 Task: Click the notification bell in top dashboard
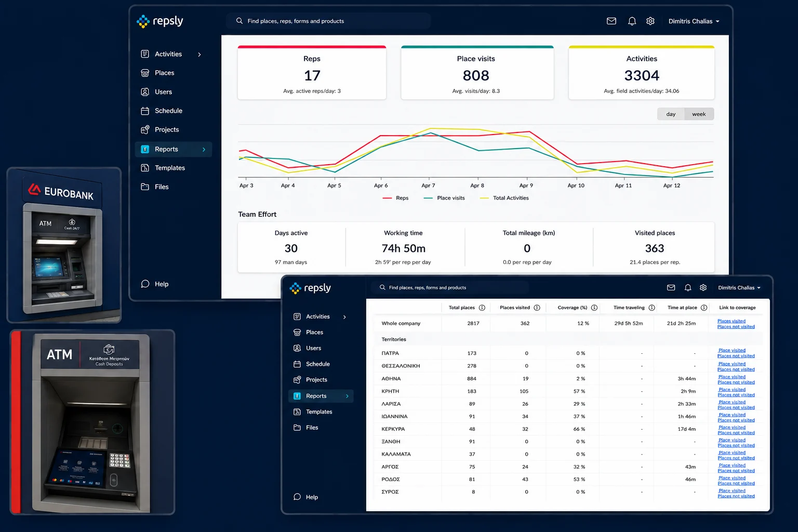pyautogui.click(x=632, y=21)
